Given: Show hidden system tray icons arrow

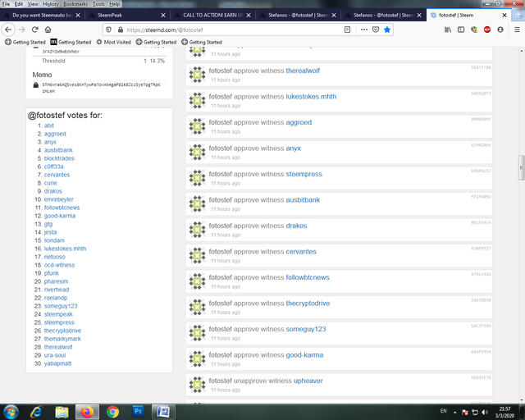Looking at the screenshot, I should pyautogui.click(x=454, y=413).
